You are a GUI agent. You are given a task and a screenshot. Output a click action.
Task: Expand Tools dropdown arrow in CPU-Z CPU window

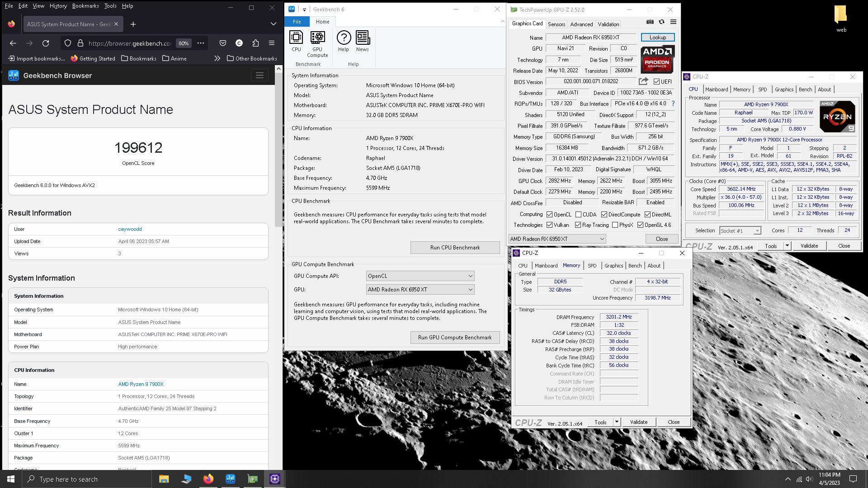(x=787, y=246)
